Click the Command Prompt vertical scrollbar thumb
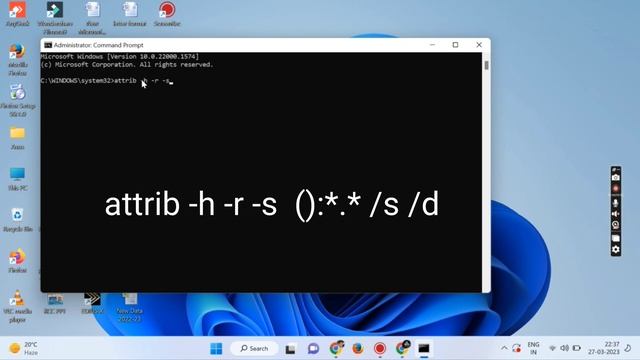 [x=486, y=65]
